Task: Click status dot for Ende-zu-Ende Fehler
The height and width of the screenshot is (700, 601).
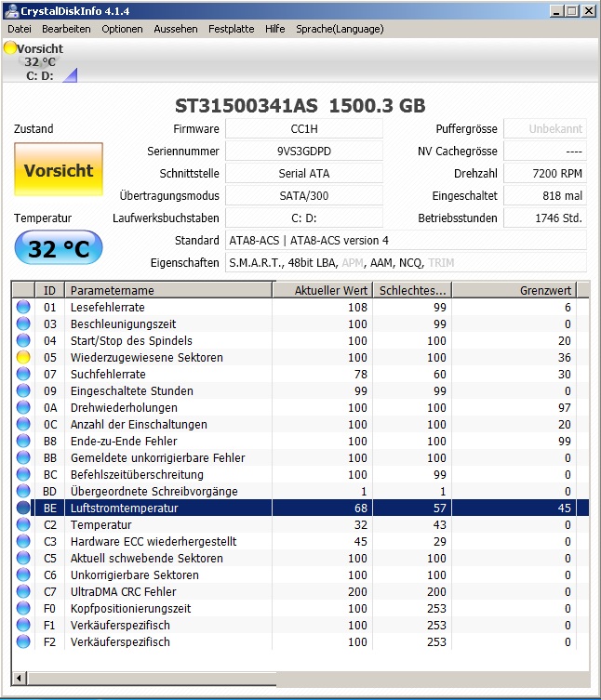Action: tap(23, 441)
